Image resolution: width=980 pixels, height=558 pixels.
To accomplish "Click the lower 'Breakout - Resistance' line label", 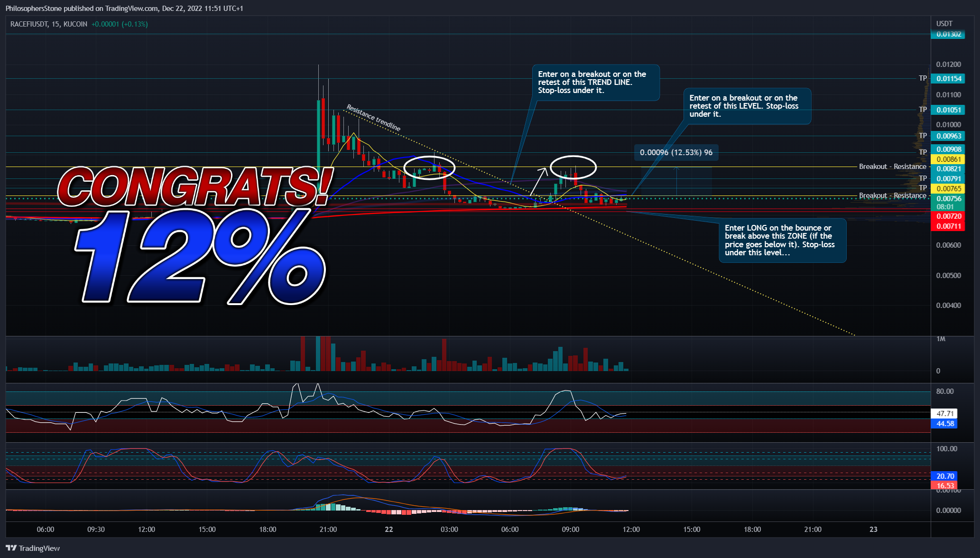I will click(x=892, y=195).
